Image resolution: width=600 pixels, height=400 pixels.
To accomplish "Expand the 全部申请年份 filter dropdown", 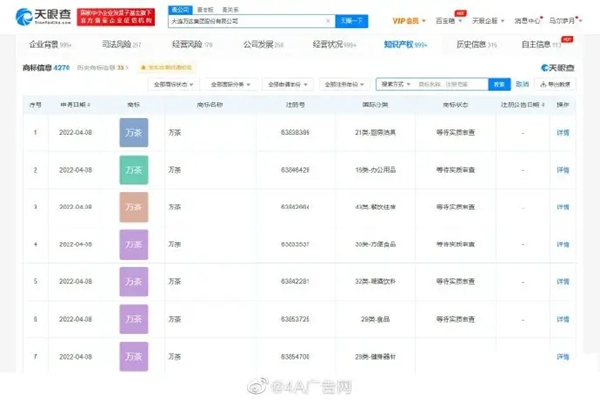I will coord(287,84).
